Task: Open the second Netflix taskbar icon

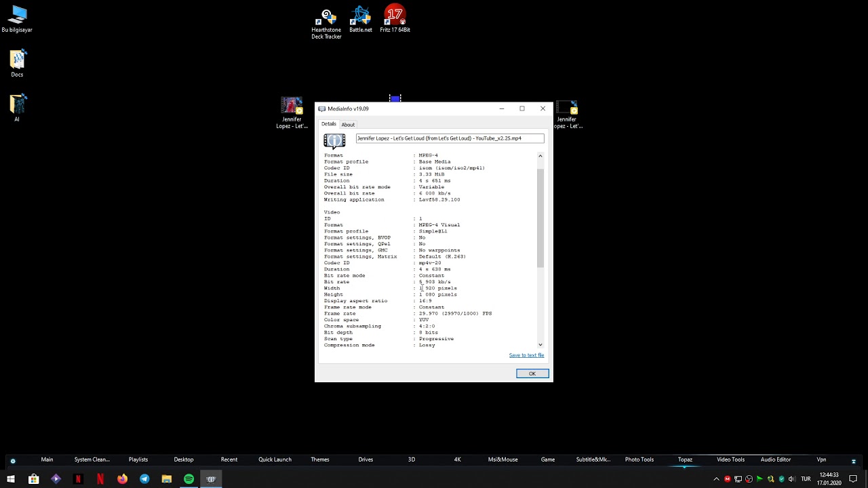Action: (100, 479)
